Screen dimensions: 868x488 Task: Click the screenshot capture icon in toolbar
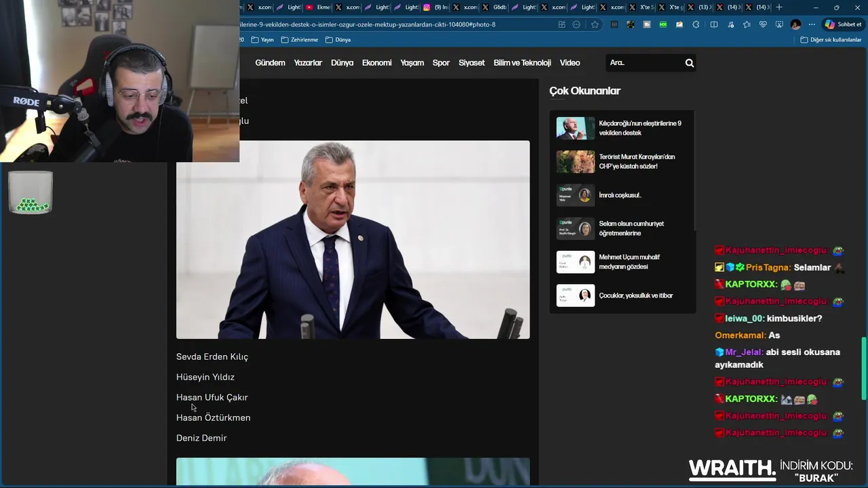click(x=779, y=24)
